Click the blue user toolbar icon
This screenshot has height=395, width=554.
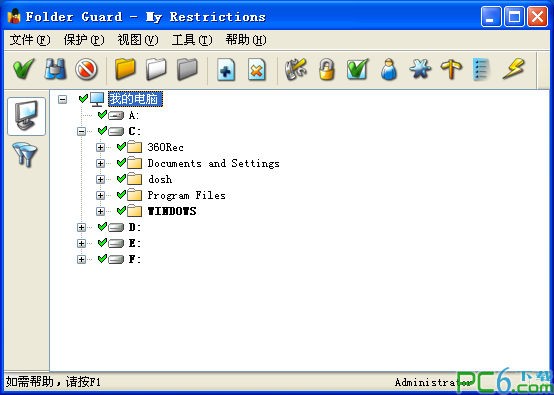point(389,69)
